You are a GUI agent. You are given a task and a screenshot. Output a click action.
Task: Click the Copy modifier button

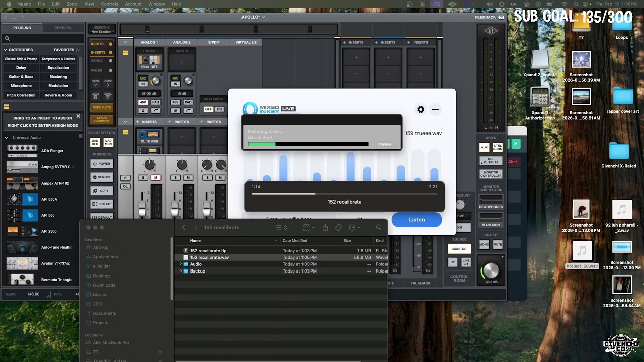coord(101,191)
